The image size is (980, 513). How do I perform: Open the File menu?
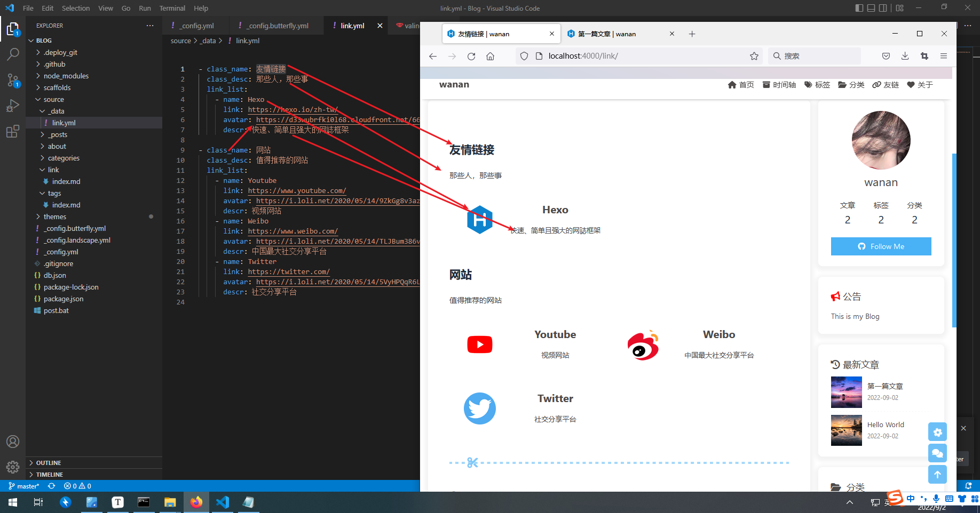click(x=28, y=8)
